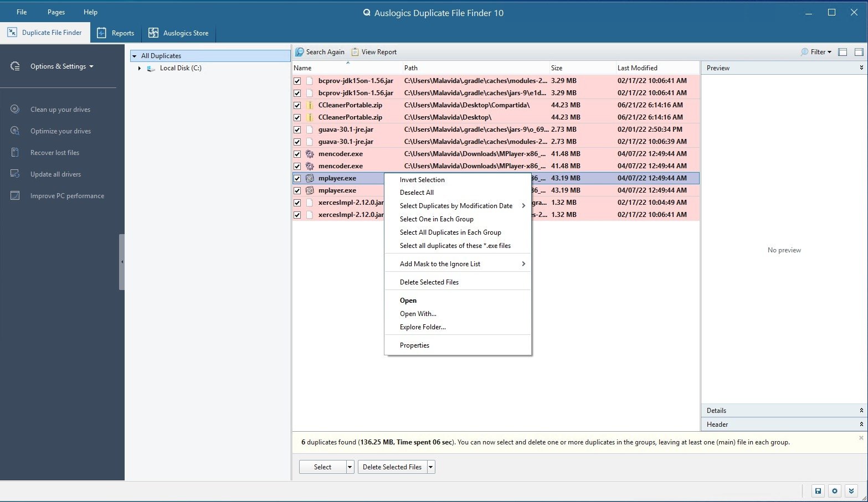The height and width of the screenshot is (502, 868).
Task: Toggle checkbox for xercesImpl-2.12.0.jar 10:04:49 AM
Action: point(297,203)
